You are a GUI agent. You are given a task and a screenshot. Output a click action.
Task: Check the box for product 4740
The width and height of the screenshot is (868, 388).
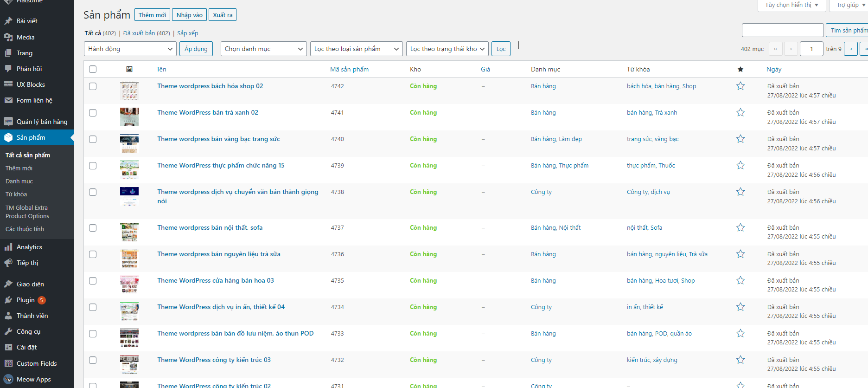(x=93, y=139)
